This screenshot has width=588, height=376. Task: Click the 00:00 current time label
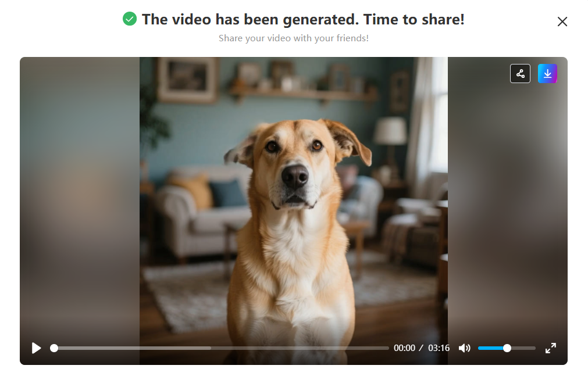tap(404, 348)
